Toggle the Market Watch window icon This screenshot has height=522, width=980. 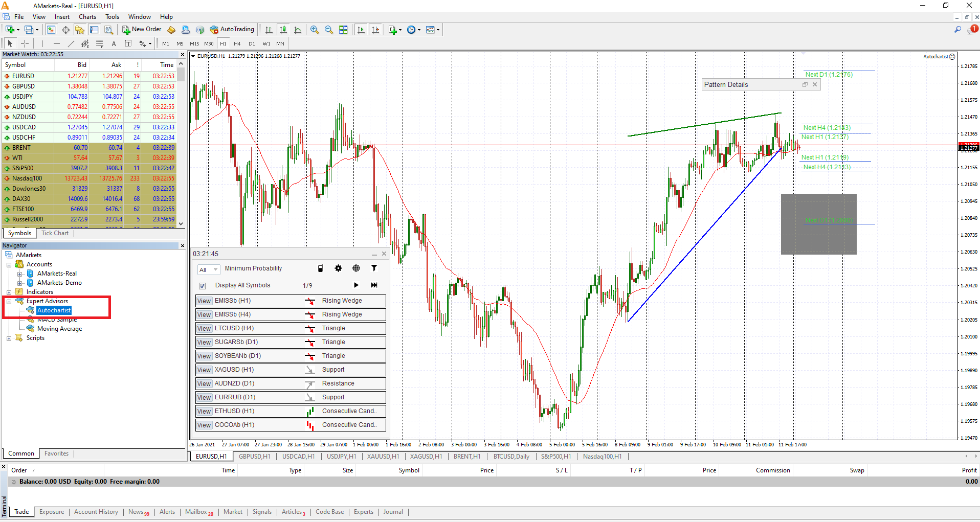(51, 30)
